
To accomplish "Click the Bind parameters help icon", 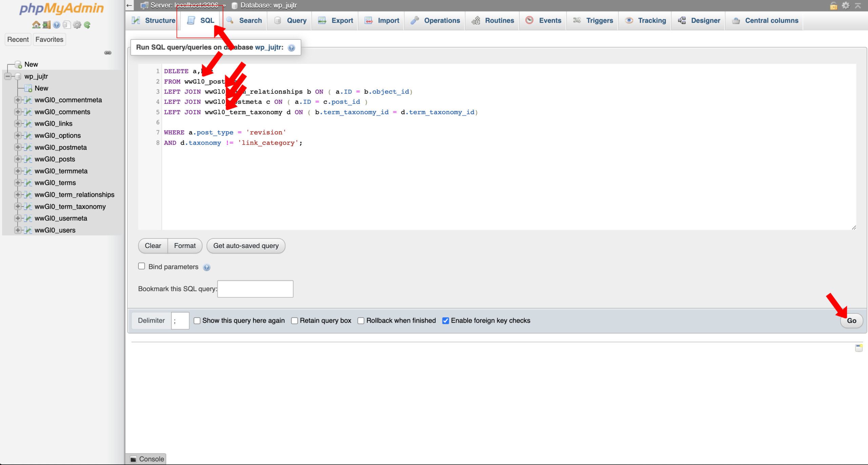I will point(206,267).
